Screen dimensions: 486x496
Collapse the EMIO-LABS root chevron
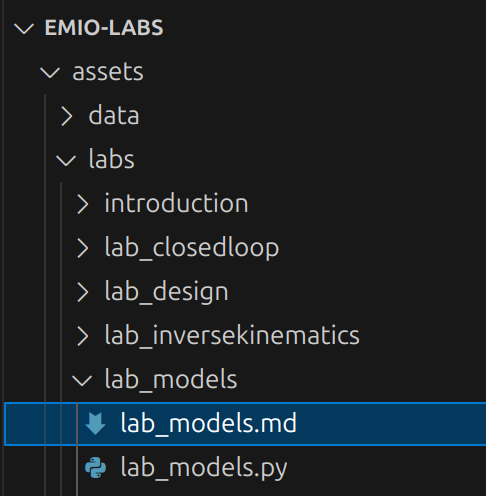tap(24, 28)
